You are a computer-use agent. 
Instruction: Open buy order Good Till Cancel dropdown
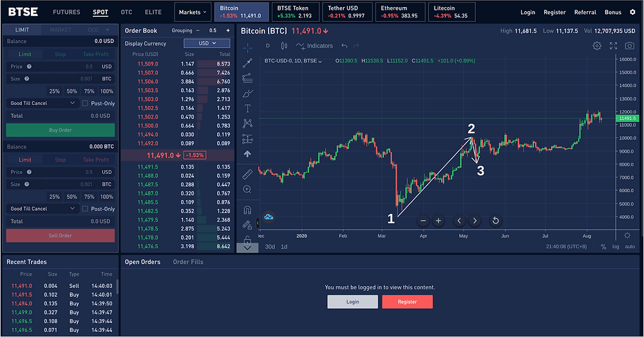click(x=43, y=103)
